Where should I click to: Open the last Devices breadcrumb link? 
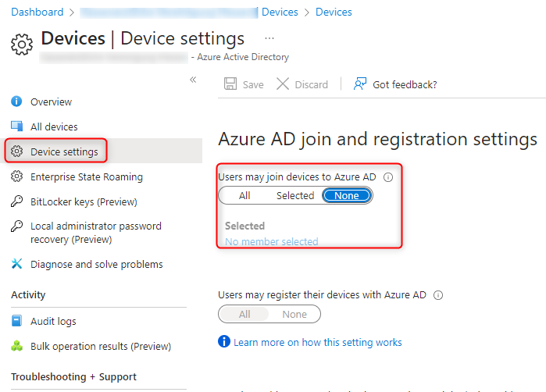334,12
